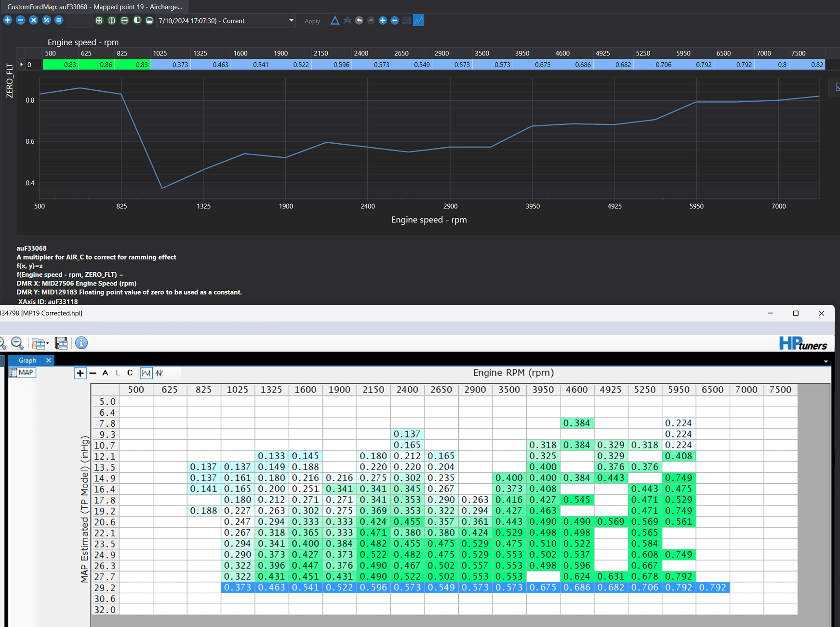Click the Apply button
This screenshot has height=627, width=840.
[x=312, y=21]
